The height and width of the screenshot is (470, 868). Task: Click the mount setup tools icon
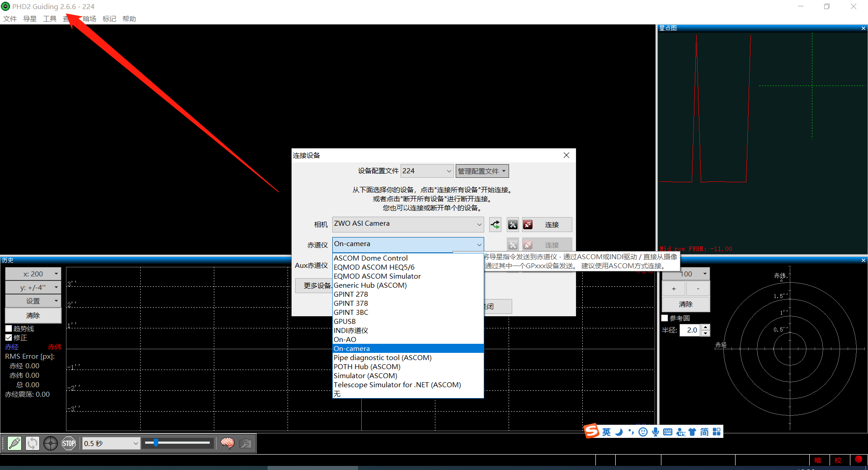click(513, 245)
